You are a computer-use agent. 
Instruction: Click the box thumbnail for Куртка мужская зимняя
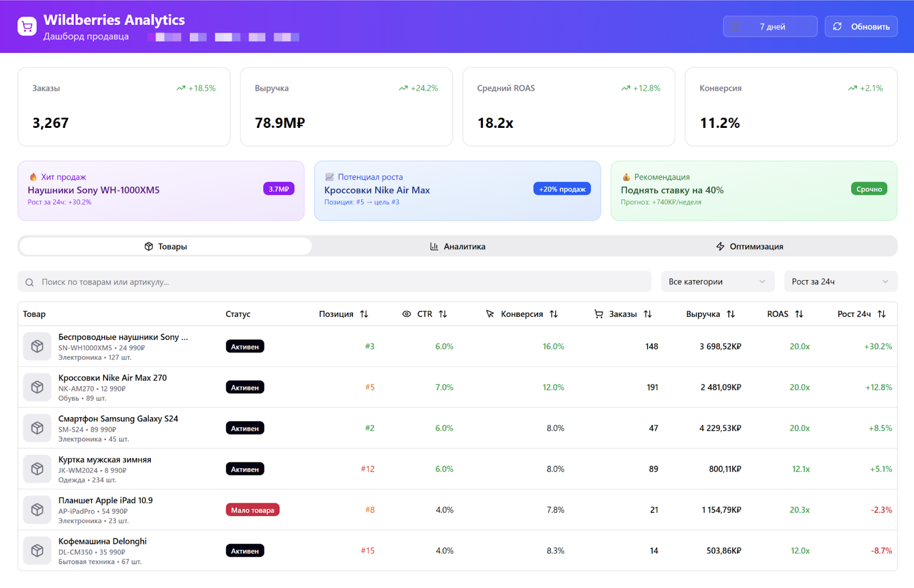coord(37,469)
